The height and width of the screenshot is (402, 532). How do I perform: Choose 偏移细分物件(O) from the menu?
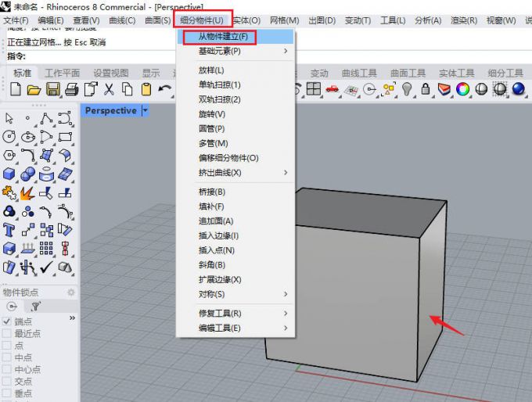pyautogui.click(x=235, y=158)
